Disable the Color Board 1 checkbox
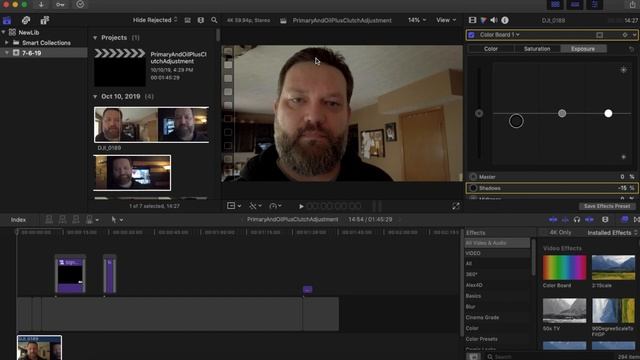 pyautogui.click(x=472, y=35)
